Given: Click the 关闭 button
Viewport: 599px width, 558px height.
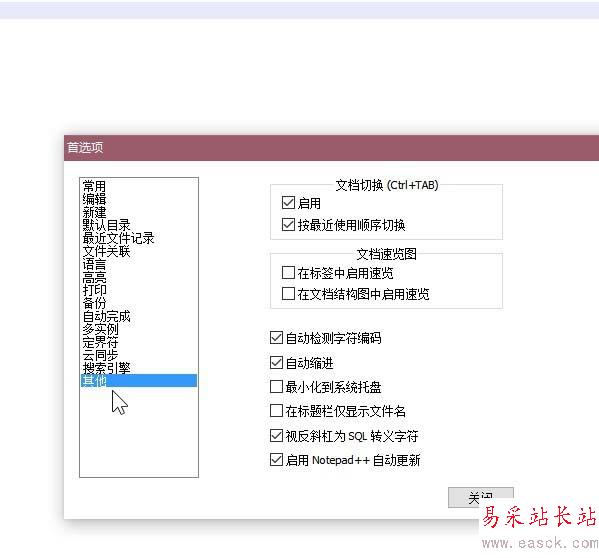Looking at the screenshot, I should (x=481, y=497).
